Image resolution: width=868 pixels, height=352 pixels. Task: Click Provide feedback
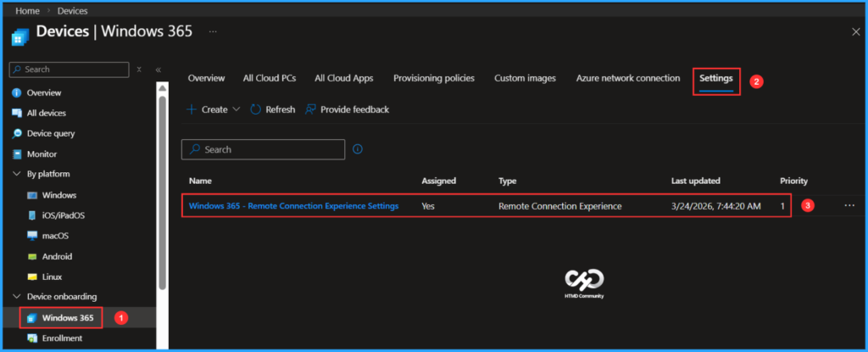tap(347, 109)
